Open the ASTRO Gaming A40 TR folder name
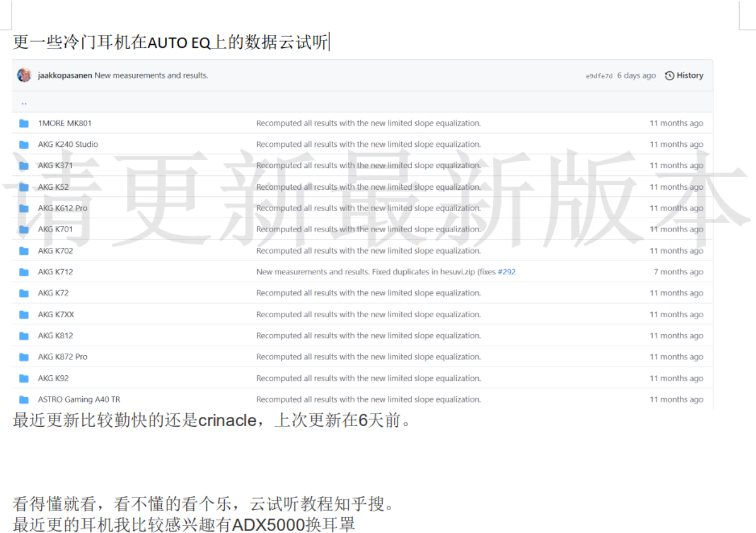756x533 pixels. 79,399
